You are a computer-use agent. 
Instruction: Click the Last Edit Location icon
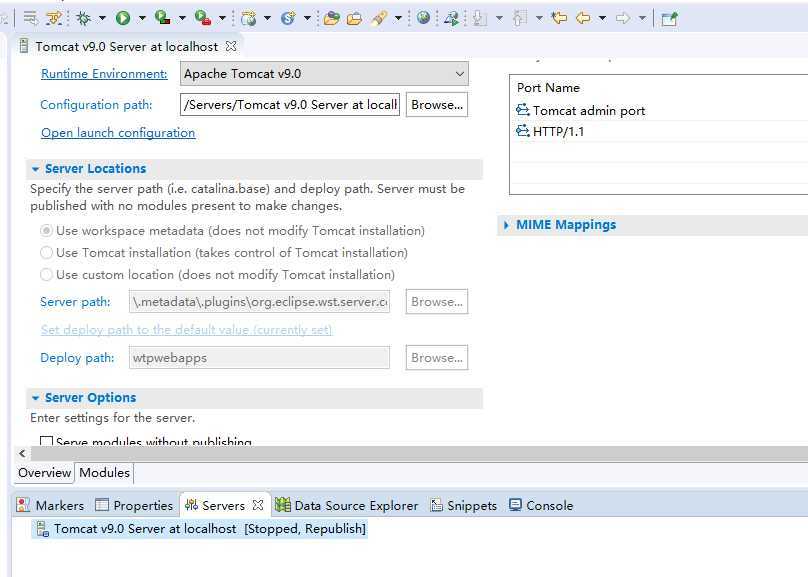pyautogui.click(x=560, y=19)
